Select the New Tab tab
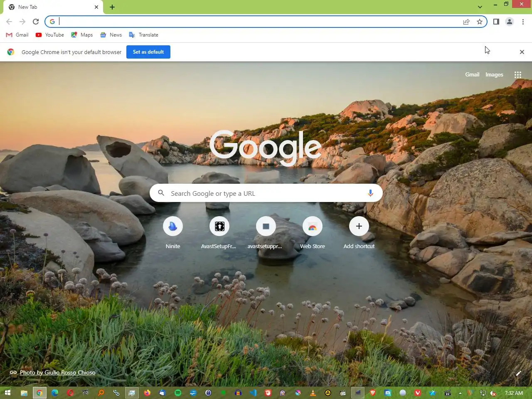Viewport: 532px width, 399px height. (x=53, y=7)
